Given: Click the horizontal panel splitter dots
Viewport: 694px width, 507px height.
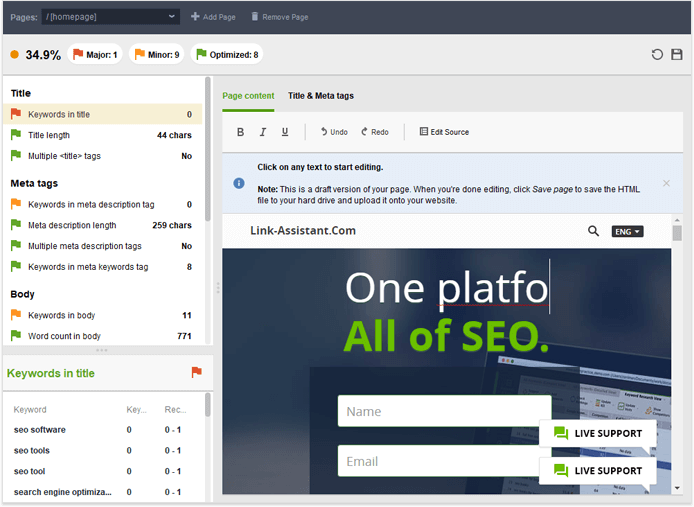Looking at the screenshot, I should 102,350.
